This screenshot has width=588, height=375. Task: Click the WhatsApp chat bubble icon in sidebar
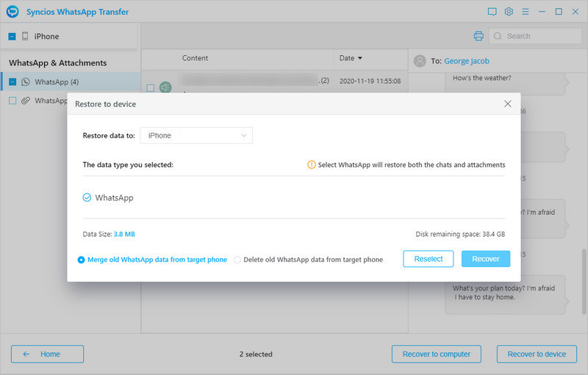26,82
